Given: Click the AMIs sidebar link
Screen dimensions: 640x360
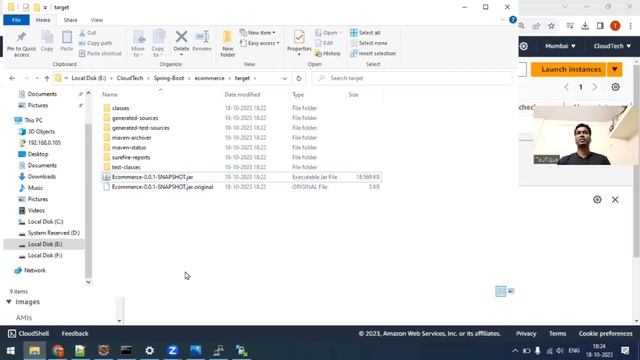Looking at the screenshot, I should [x=24, y=317].
